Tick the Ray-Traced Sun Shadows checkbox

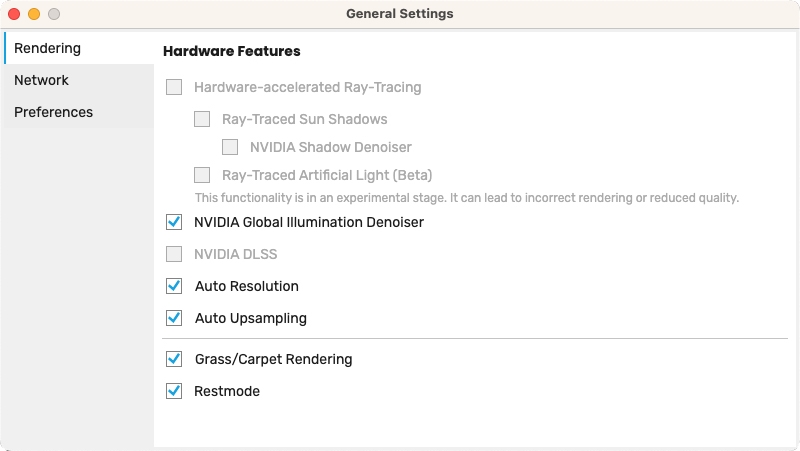pos(203,119)
